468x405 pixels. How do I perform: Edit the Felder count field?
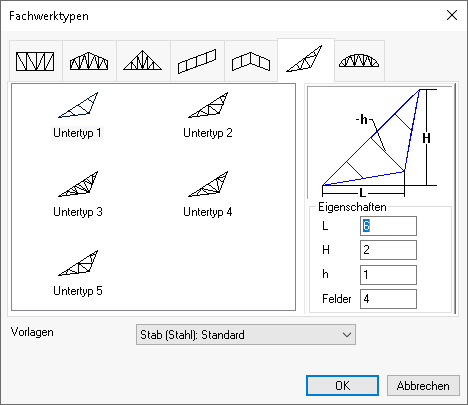[388, 299]
